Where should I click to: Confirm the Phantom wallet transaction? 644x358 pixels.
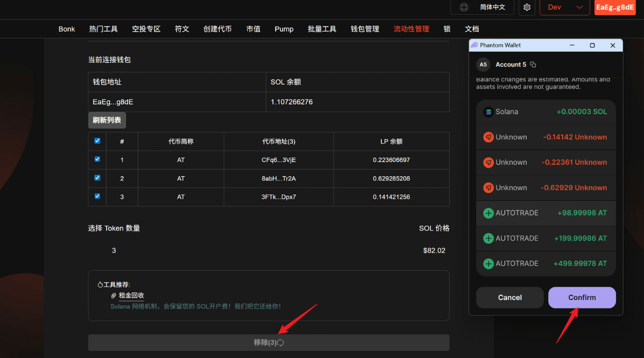click(582, 297)
